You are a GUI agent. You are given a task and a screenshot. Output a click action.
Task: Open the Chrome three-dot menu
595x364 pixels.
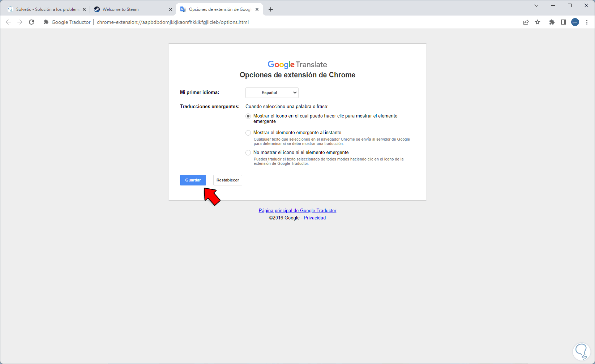coord(587,22)
